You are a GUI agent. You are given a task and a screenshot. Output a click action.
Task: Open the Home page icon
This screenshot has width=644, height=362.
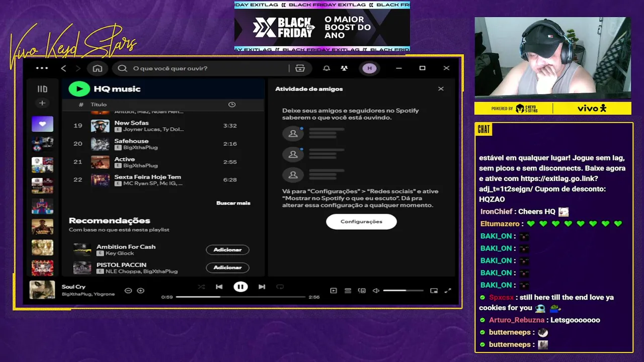98,68
